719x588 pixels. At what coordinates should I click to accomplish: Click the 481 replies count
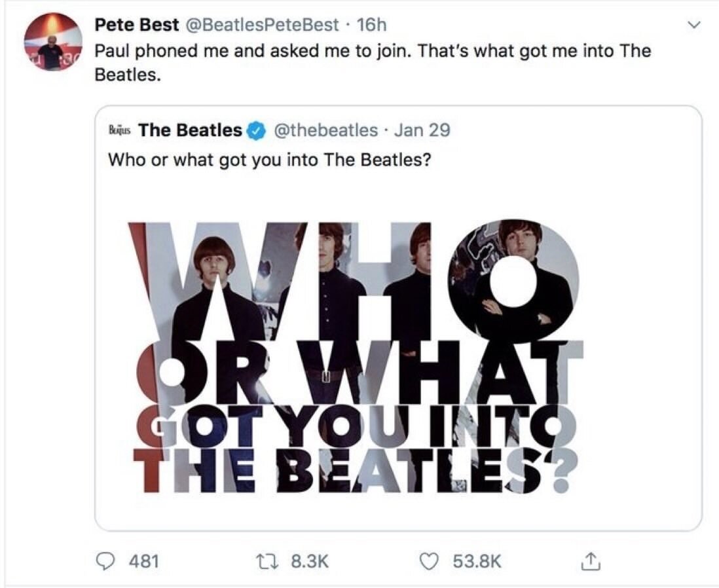(x=144, y=561)
